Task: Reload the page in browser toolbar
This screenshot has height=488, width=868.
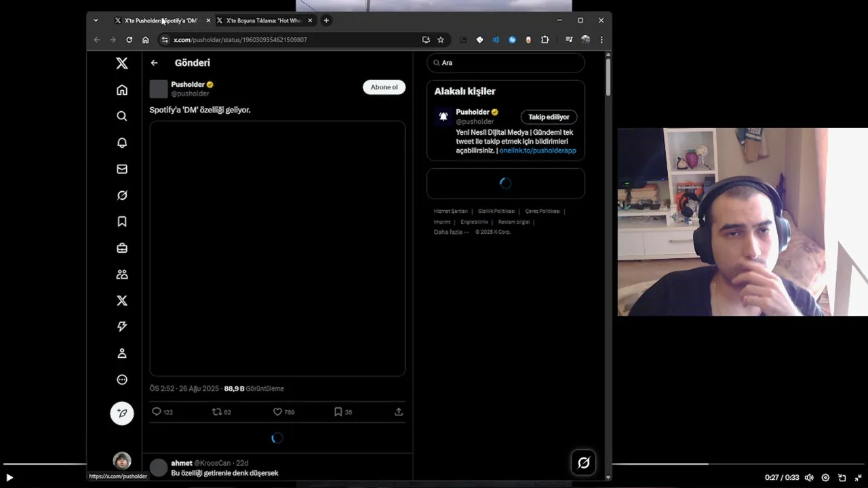Action: click(x=129, y=40)
